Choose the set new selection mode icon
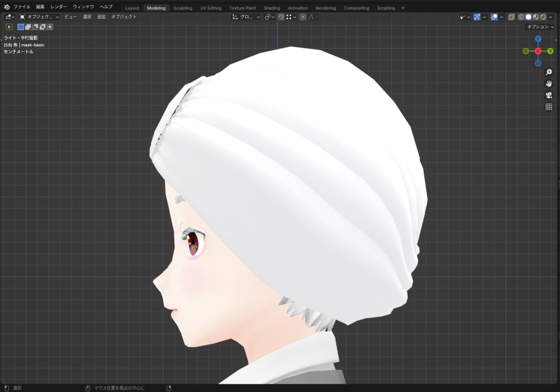This screenshot has height=392, width=560. point(21,27)
